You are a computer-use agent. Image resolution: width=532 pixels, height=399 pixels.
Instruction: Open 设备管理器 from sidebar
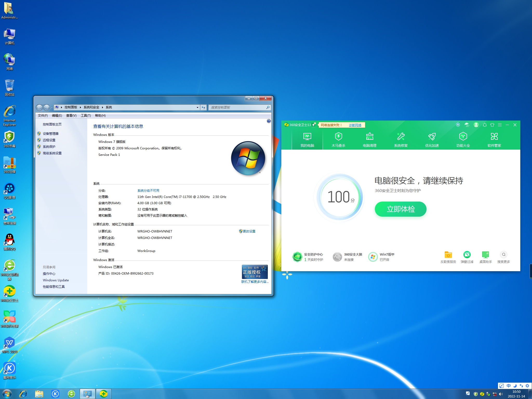50,134
